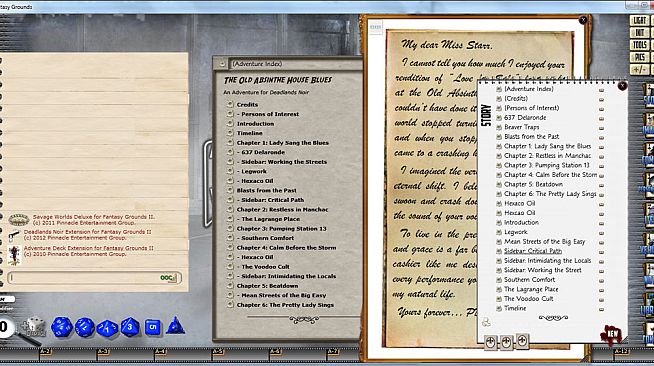The width and height of the screenshot is (654, 366).
Task: Click Deadlands Noir Extension chat message
Action: pyautogui.click(x=87, y=235)
